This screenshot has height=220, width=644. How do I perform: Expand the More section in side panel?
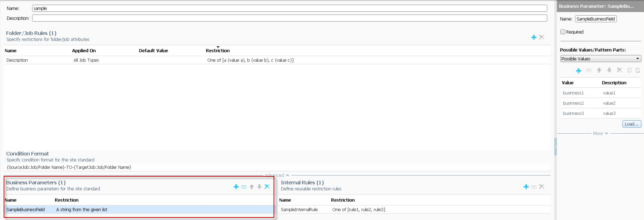[x=600, y=133]
